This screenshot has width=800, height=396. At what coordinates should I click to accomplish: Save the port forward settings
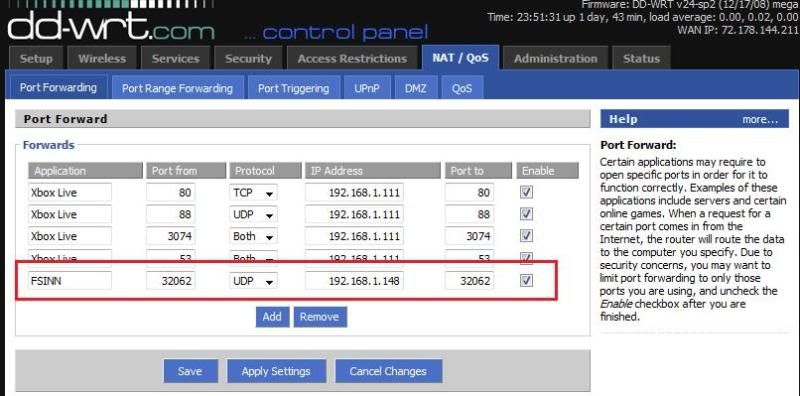pos(190,372)
